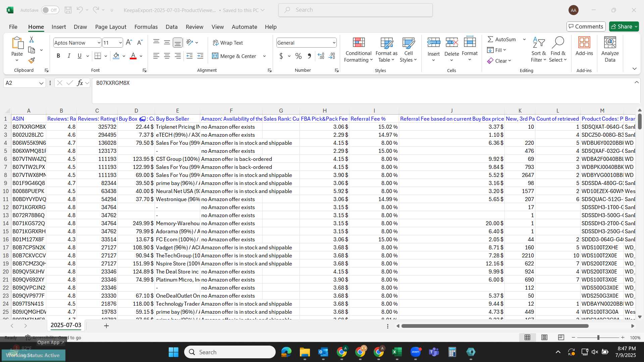The image size is (644, 362).
Task: Click the Search box in title bar
Action: point(356,10)
